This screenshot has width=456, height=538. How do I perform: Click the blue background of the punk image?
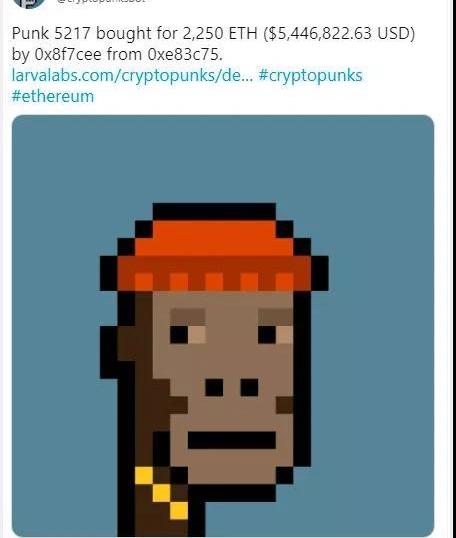pyautogui.click(x=371, y=343)
